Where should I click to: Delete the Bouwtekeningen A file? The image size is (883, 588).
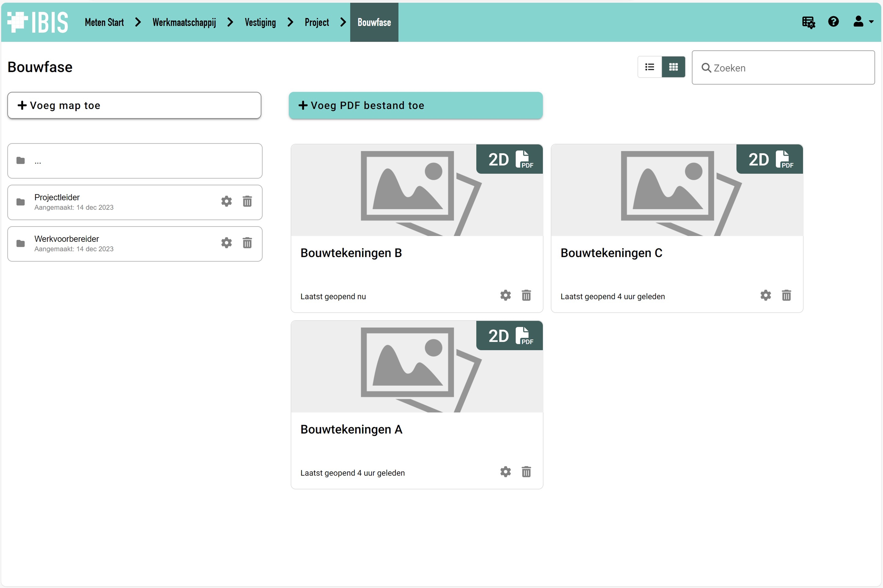pos(526,472)
